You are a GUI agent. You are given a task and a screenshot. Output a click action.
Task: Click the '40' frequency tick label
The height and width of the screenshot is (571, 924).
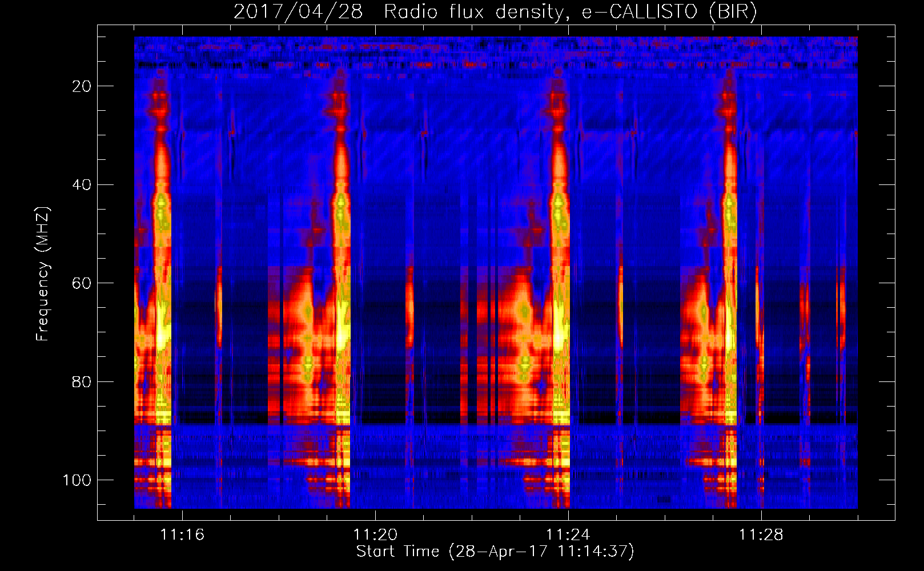pyautogui.click(x=82, y=185)
